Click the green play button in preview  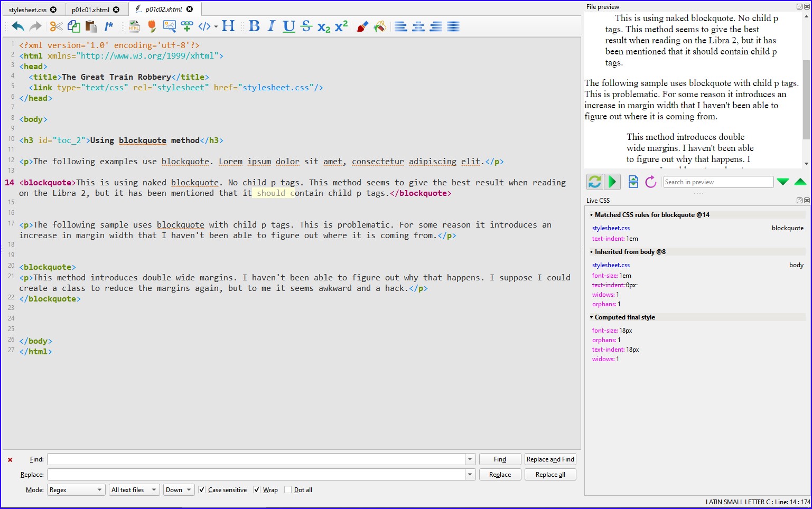pos(612,182)
